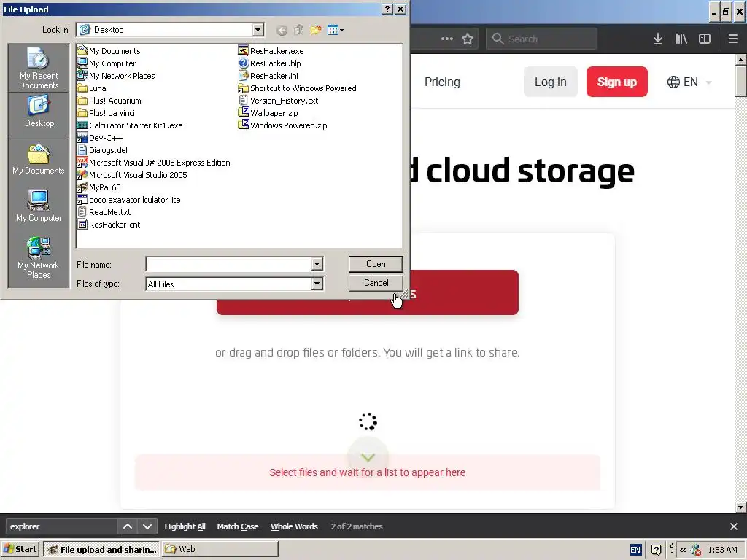Select Microsoft Visual J# 2005 Express Edition
Screen dimensions: 747x560
point(153,163)
